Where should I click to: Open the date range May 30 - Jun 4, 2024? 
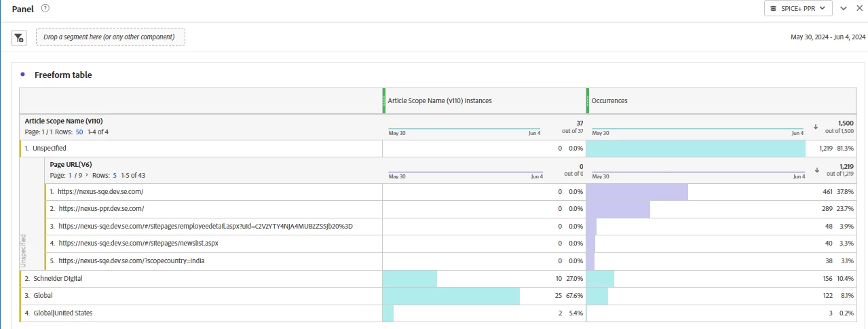tap(827, 37)
